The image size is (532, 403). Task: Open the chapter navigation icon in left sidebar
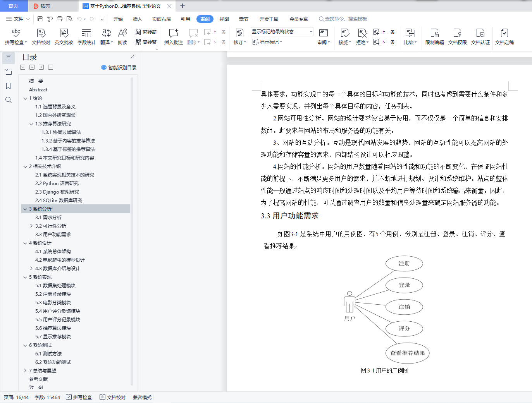pyautogui.click(x=9, y=72)
